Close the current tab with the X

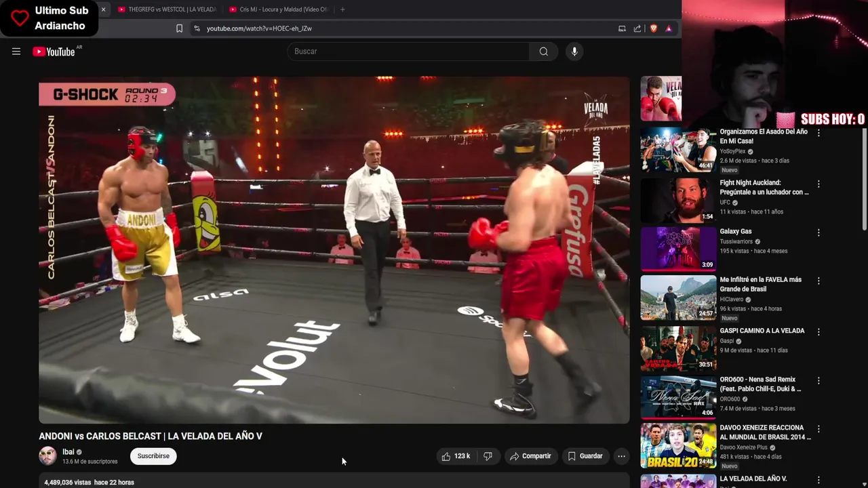click(103, 9)
